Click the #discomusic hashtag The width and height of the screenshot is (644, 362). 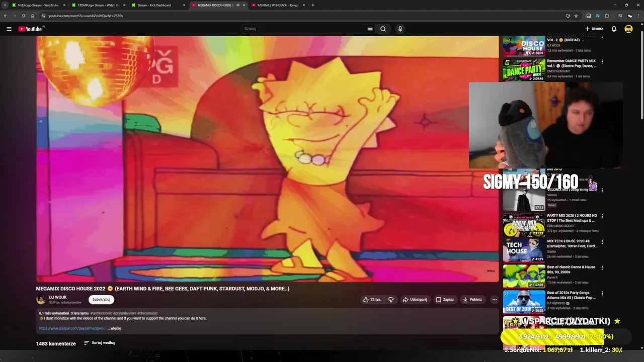pyautogui.click(x=147, y=313)
